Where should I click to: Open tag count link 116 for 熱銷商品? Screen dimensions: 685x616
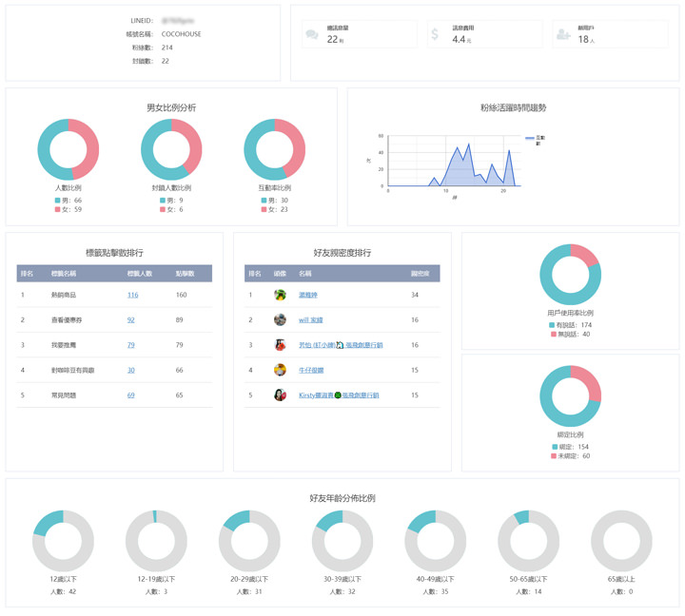pyautogui.click(x=132, y=296)
